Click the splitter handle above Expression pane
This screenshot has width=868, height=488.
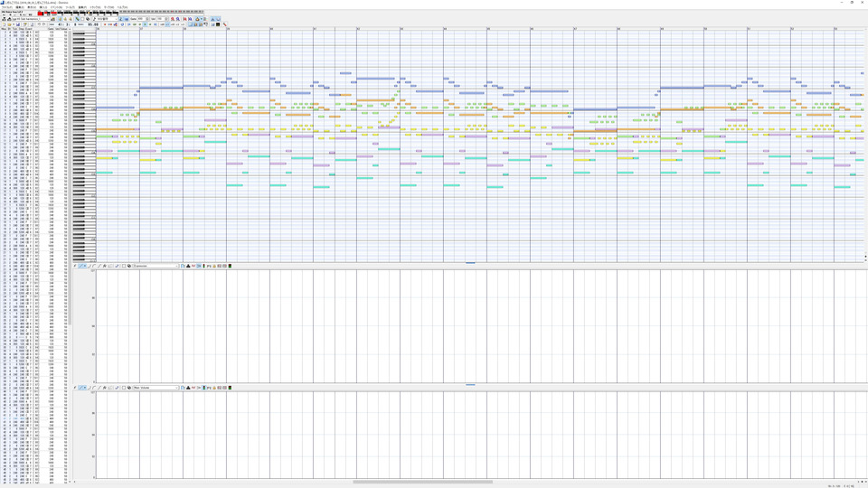pos(470,263)
